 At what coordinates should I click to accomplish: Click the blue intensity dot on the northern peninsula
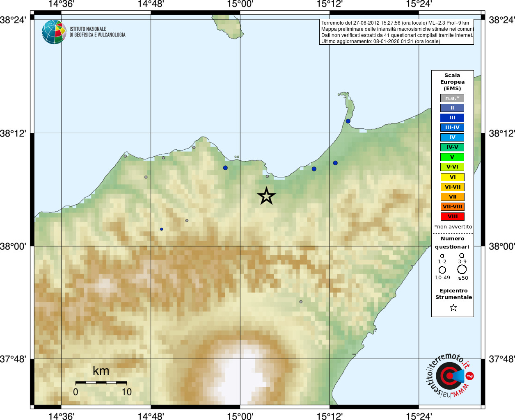348,121
